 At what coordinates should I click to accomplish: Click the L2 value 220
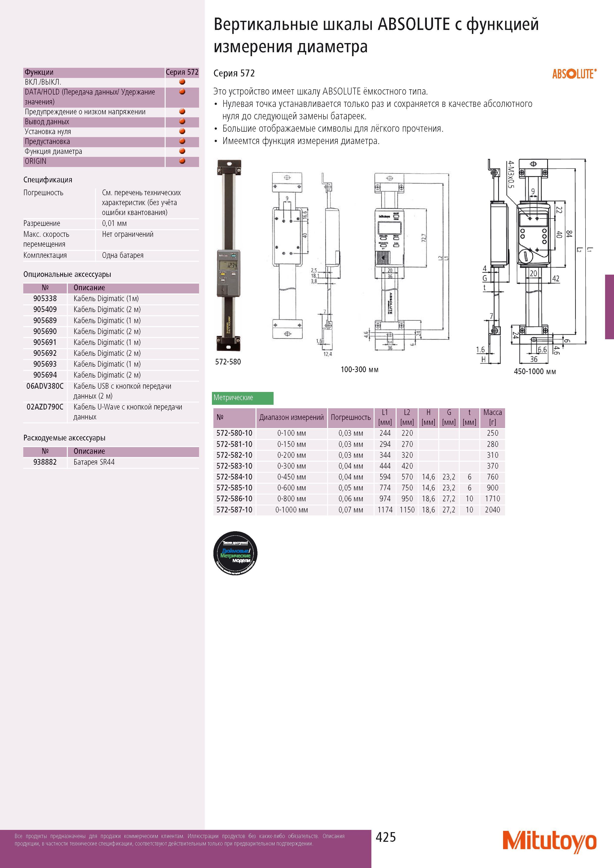pos(407,433)
